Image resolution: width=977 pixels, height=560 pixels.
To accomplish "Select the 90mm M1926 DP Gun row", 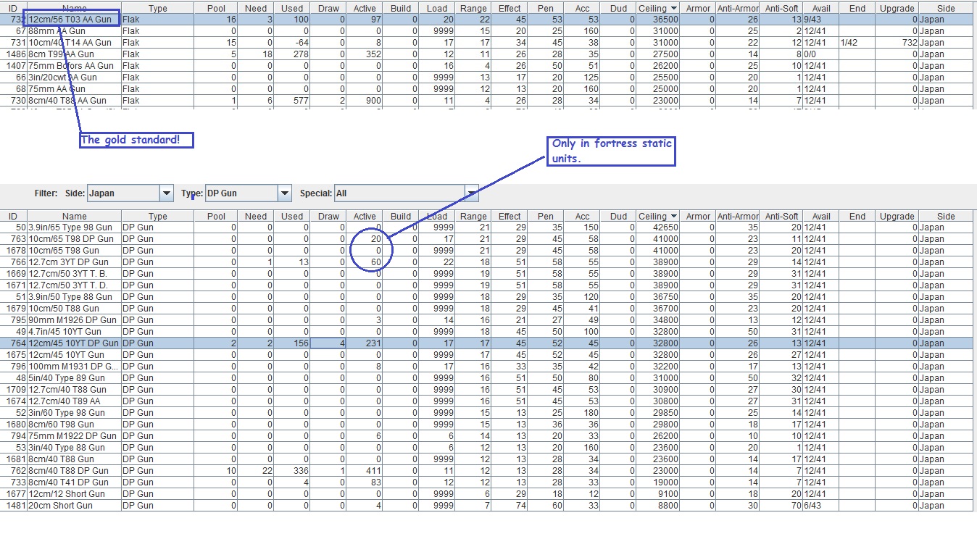I will pos(486,320).
